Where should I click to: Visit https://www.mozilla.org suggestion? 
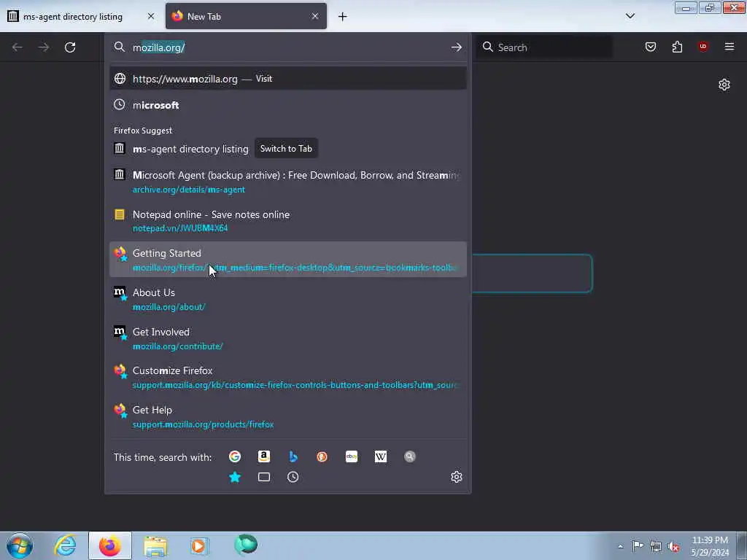(288, 79)
